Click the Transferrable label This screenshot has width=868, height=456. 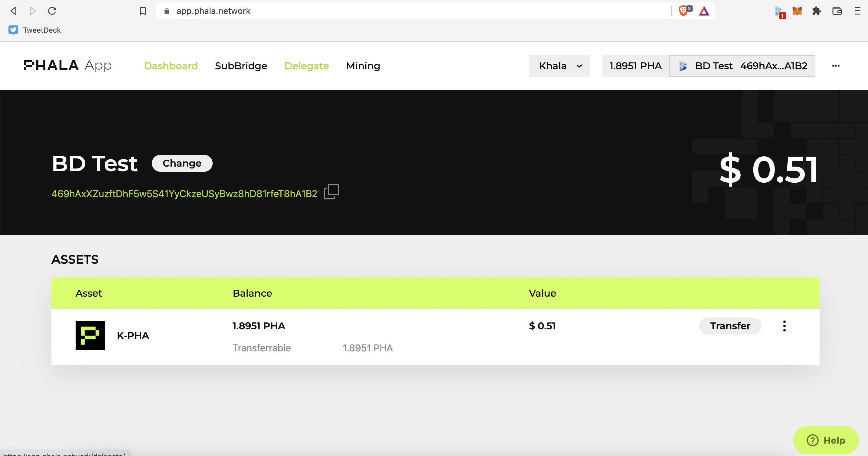[x=262, y=348]
